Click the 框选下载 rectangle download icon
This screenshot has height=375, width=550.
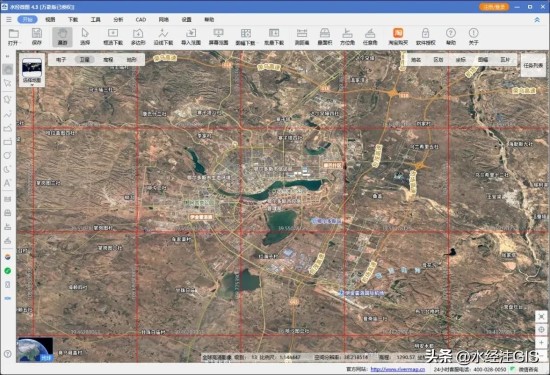click(x=113, y=37)
